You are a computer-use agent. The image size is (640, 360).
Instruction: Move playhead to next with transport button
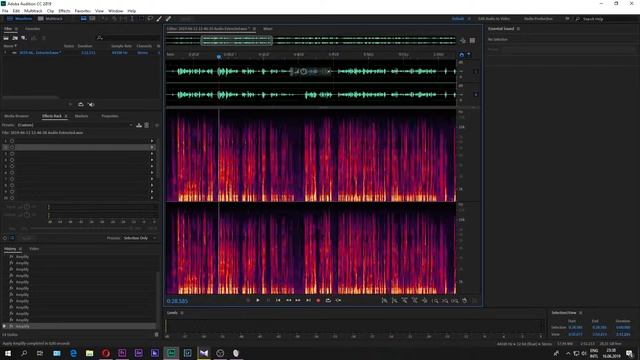click(x=308, y=300)
